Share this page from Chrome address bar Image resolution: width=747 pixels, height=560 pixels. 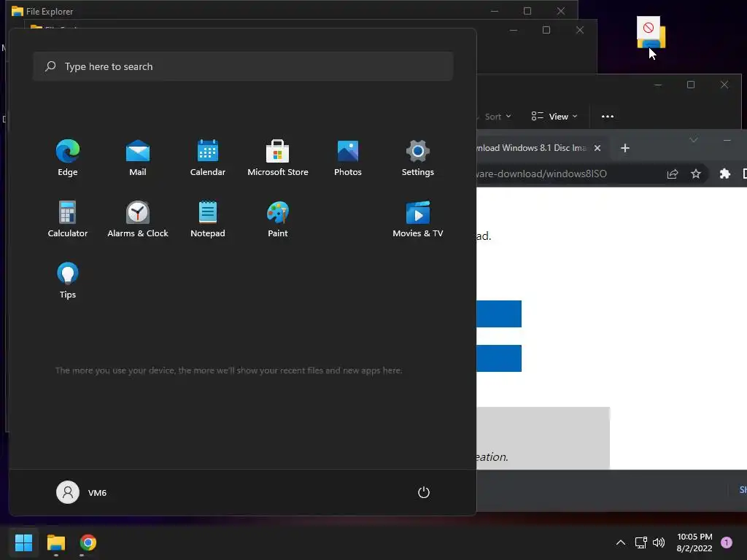(x=672, y=174)
